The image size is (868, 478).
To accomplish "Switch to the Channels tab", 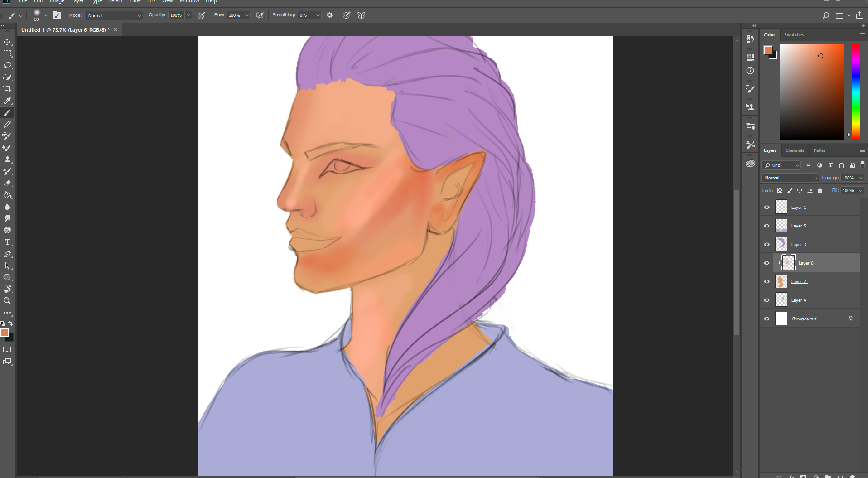I will click(x=795, y=150).
